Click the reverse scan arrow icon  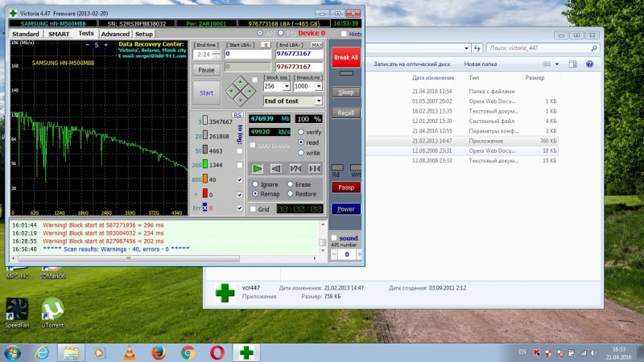pos(277,168)
